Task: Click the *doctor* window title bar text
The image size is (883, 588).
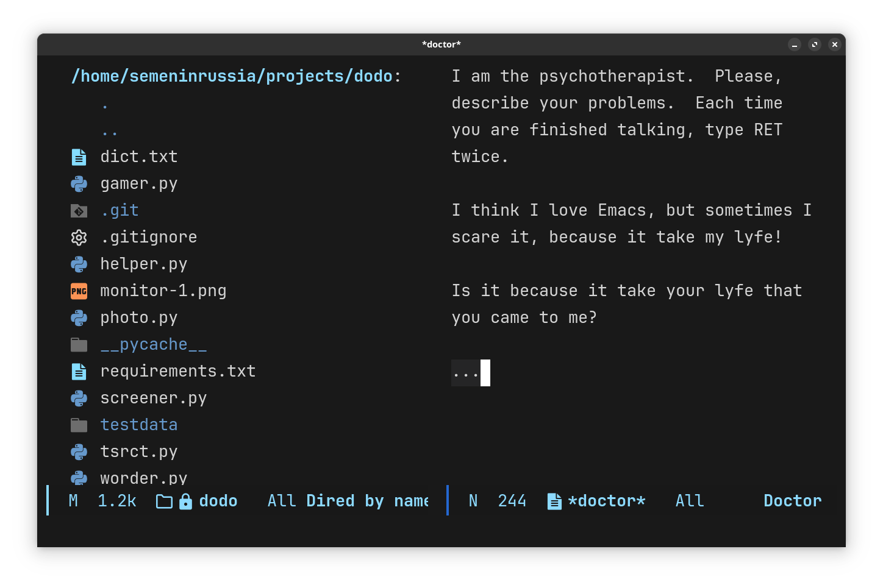Action: (441, 44)
